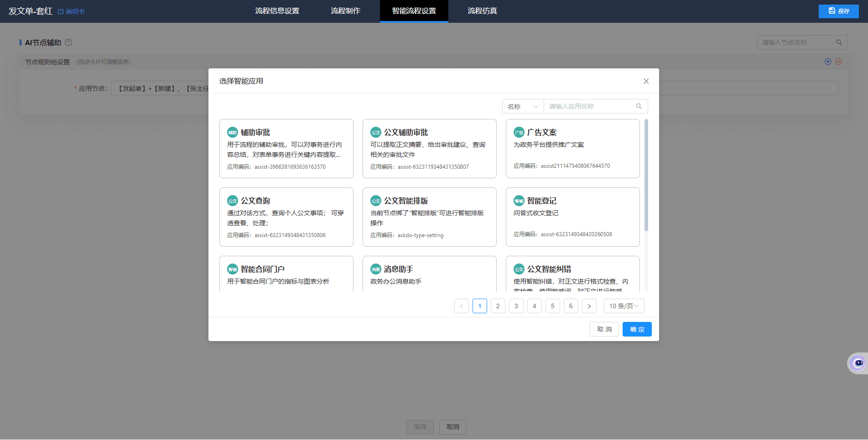Viewport: 868px width, 440px height.
Task: Click app code assist-3986381693636163570
Action: coord(290,167)
